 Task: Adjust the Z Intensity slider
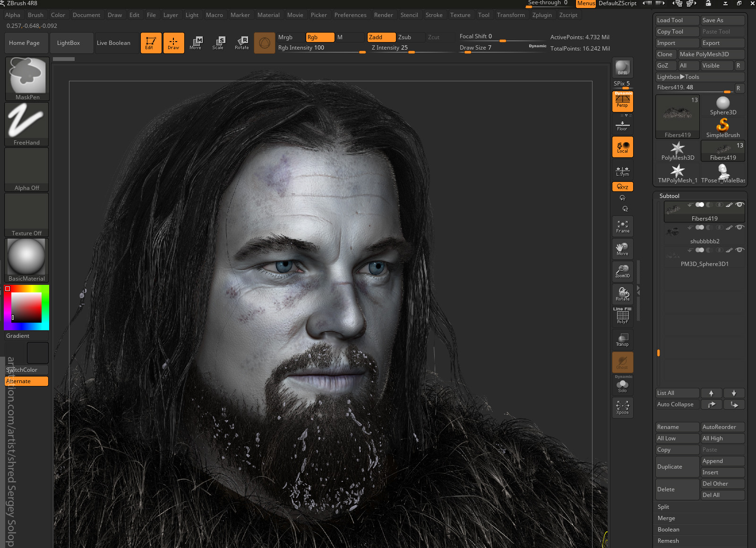point(411,48)
